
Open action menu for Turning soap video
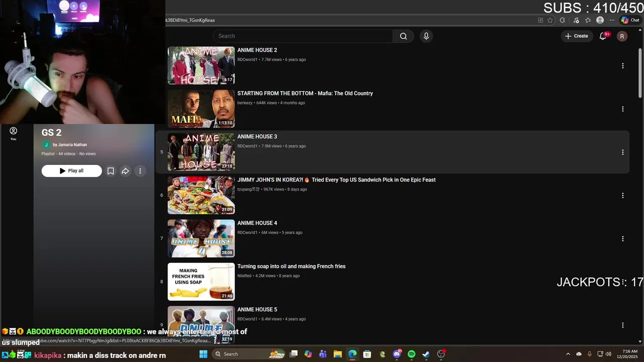[x=623, y=282]
